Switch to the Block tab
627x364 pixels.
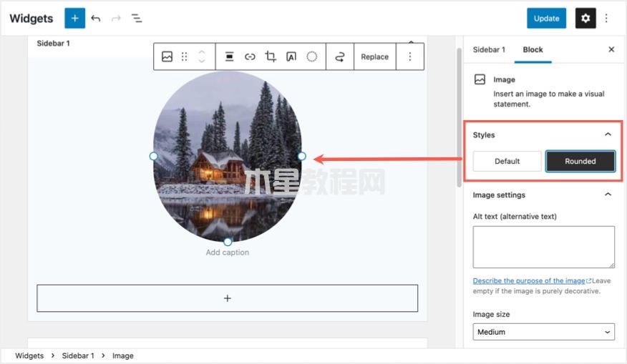click(533, 49)
